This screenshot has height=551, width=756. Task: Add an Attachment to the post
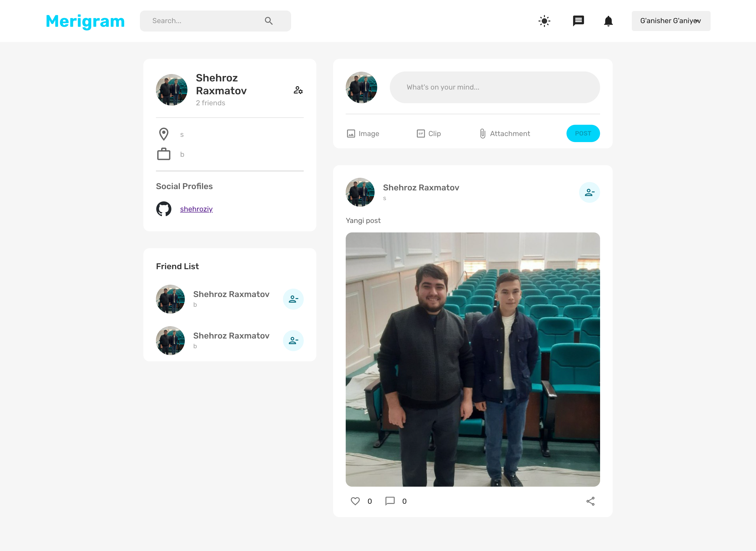[x=505, y=134]
